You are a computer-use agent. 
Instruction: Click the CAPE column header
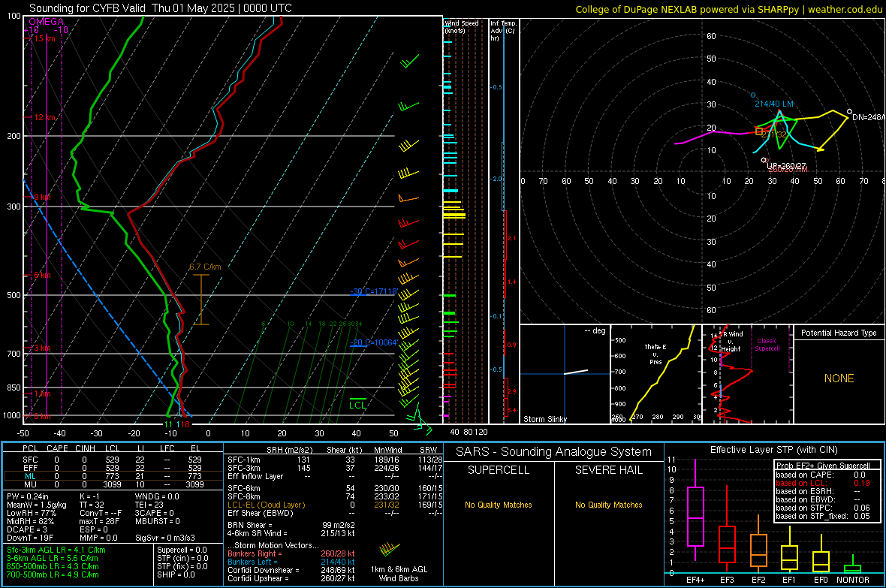pyautogui.click(x=57, y=448)
